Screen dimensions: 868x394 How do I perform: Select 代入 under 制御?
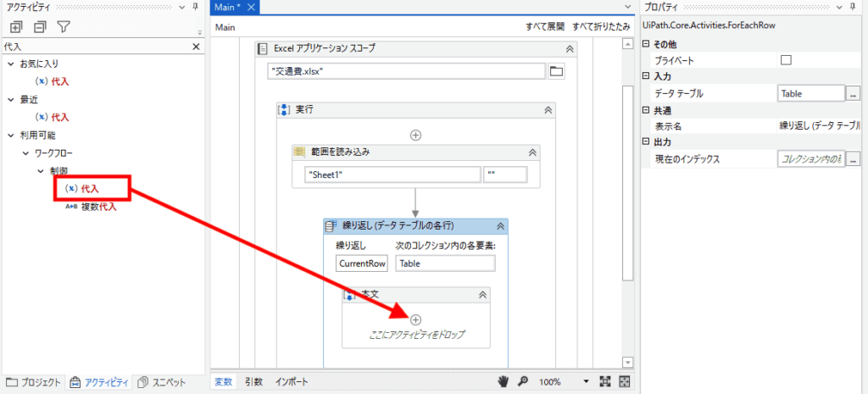pos(82,189)
